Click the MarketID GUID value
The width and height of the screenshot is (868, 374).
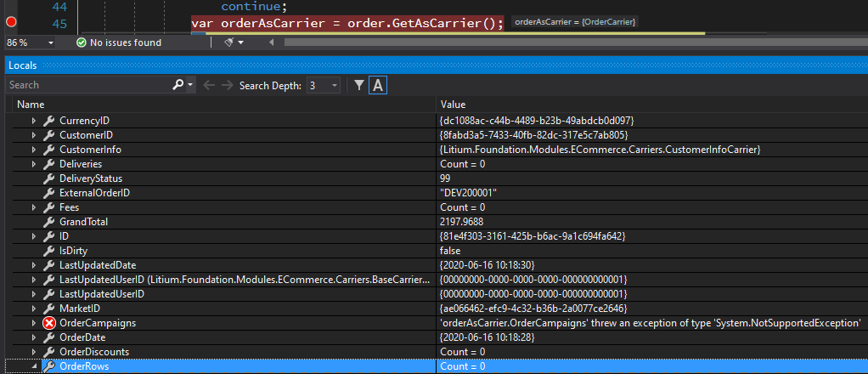pyautogui.click(x=533, y=308)
